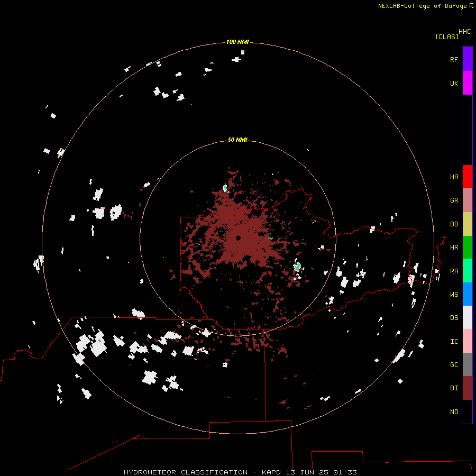The width and height of the screenshot is (476, 476).
Task: Click the BI legend label
Action: (454, 388)
